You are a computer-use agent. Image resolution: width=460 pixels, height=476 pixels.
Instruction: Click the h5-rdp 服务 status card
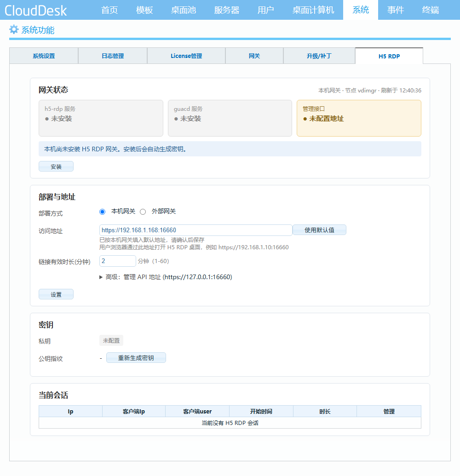(101, 118)
